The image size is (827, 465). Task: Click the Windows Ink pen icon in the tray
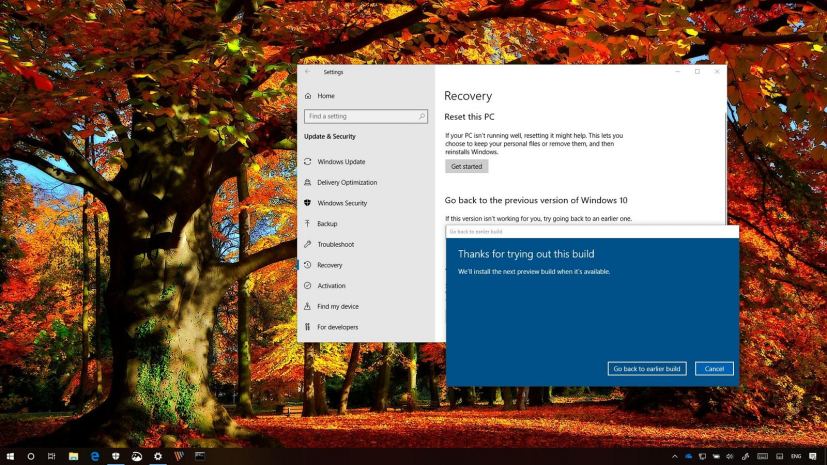coord(745,456)
